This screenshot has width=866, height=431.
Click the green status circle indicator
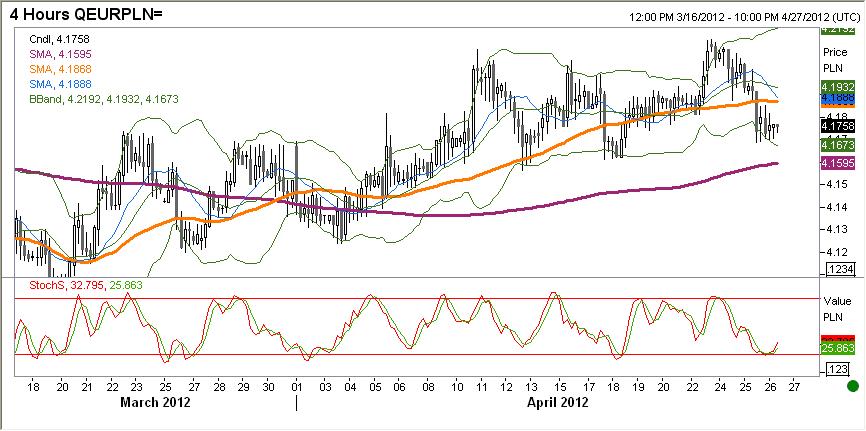point(853,385)
